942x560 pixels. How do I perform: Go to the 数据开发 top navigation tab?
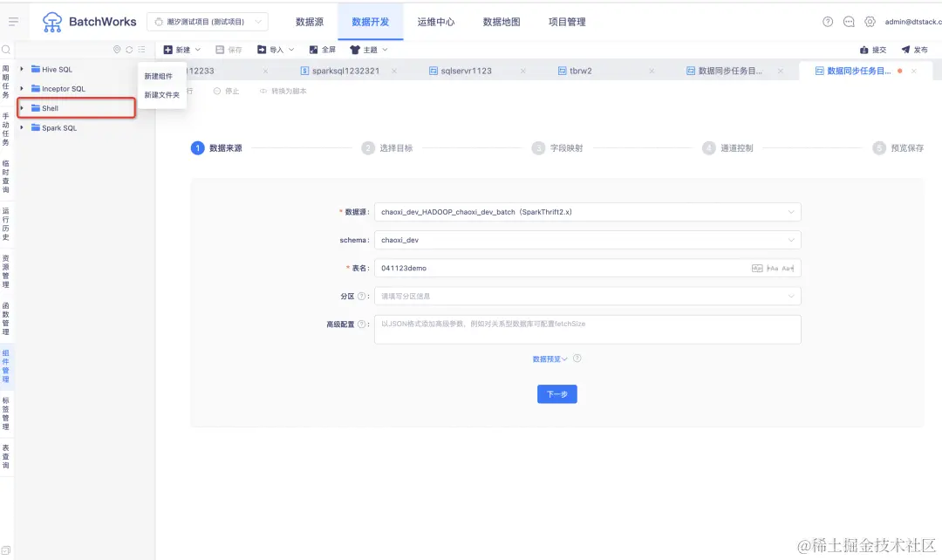click(371, 22)
